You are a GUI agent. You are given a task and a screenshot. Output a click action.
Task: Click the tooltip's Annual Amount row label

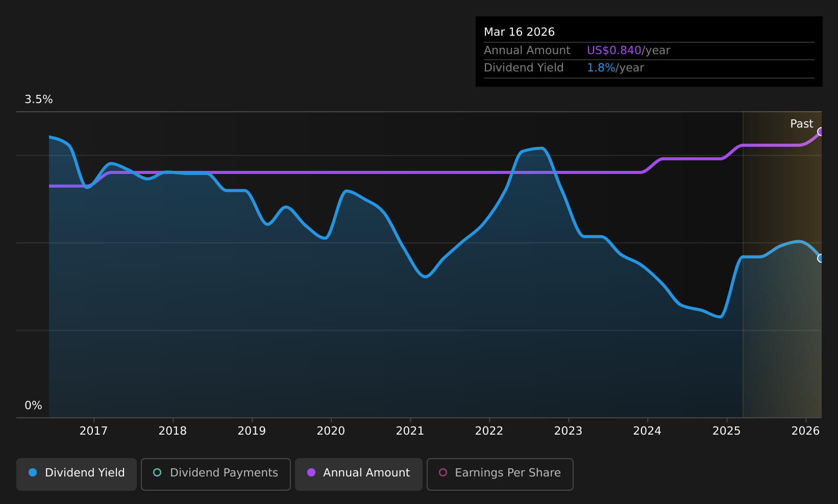527,51
